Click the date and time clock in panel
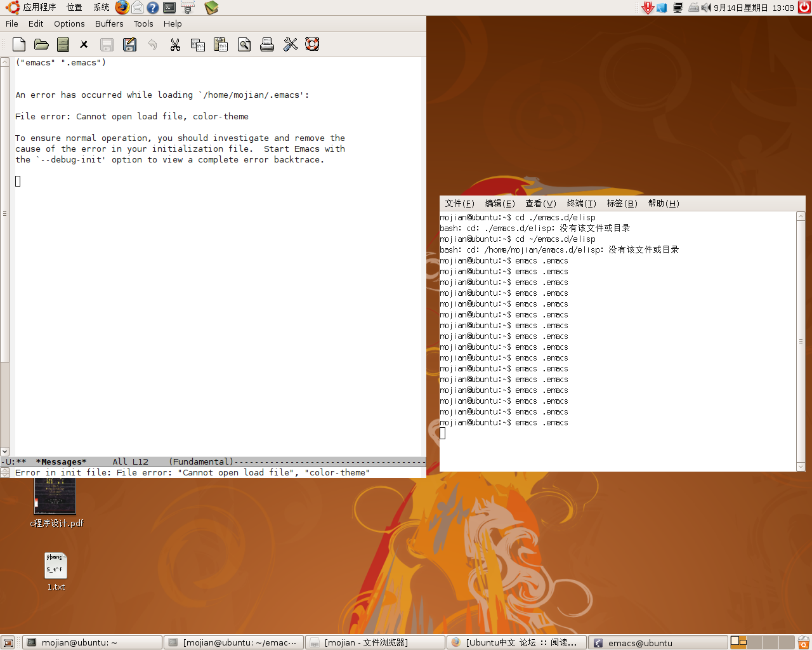Viewport: 812px width, 650px height. pyautogui.click(x=754, y=8)
